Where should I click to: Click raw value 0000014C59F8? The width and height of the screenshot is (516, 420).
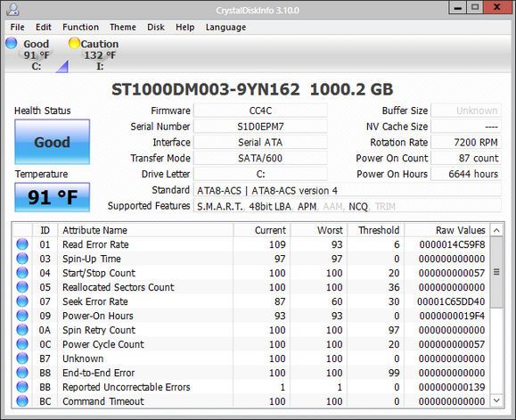(452, 244)
